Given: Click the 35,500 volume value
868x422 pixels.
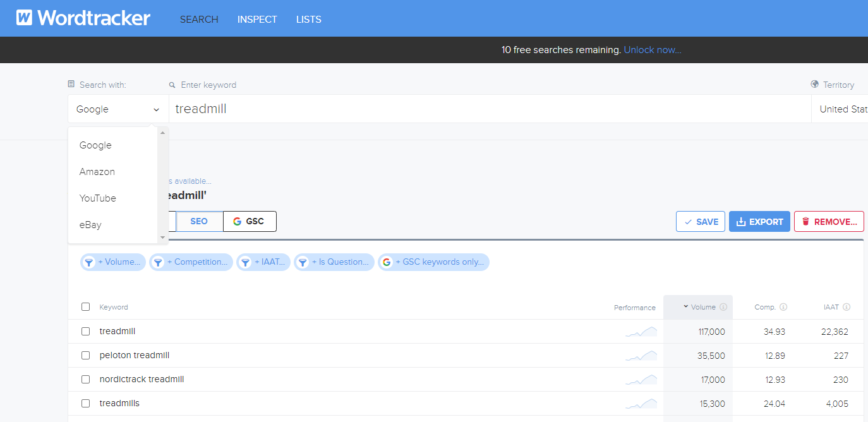Looking at the screenshot, I should click(x=711, y=356).
